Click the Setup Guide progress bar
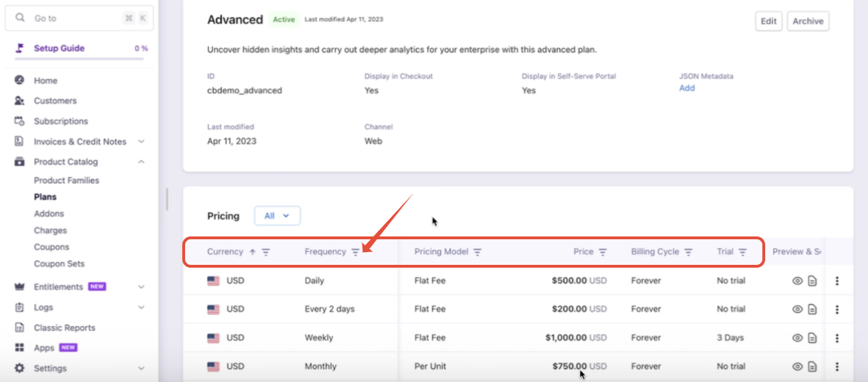Viewport: 868px width, 382px height. 80,59
